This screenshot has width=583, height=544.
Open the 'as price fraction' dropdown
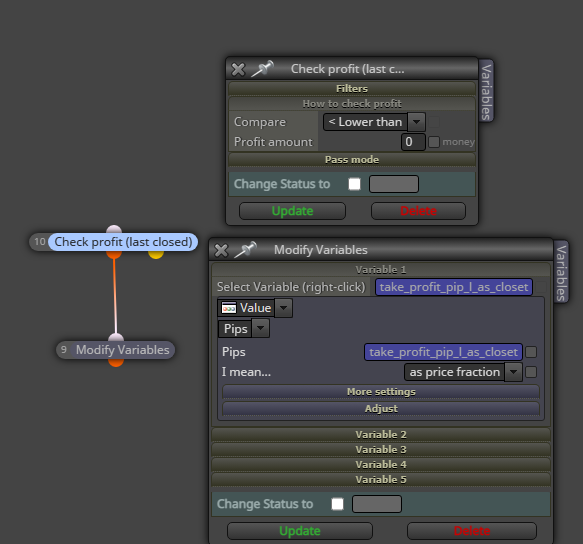tap(463, 372)
